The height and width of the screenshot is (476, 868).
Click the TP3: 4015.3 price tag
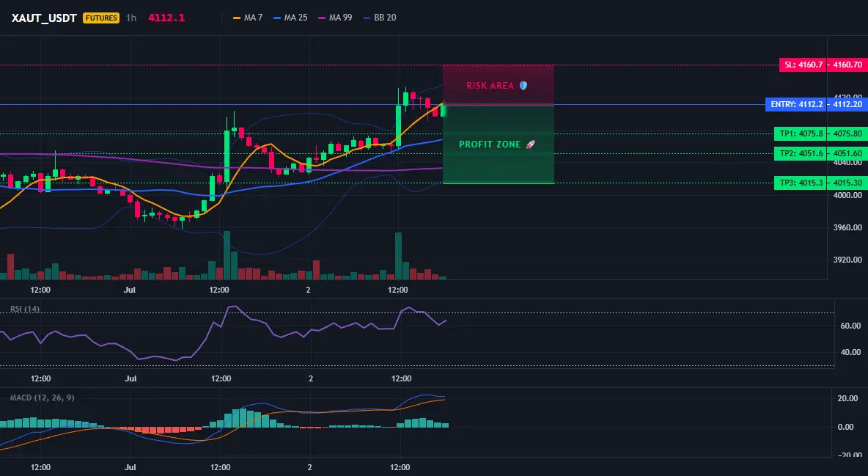pos(801,183)
